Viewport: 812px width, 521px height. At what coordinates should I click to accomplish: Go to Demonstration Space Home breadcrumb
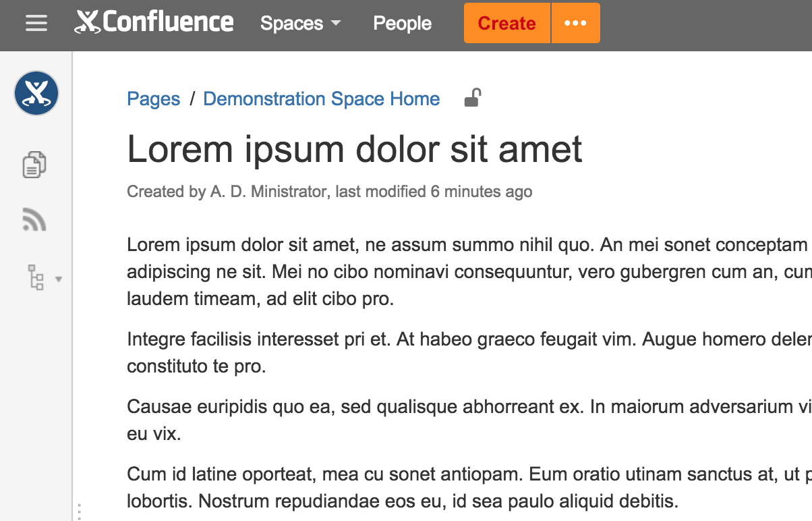tap(321, 99)
